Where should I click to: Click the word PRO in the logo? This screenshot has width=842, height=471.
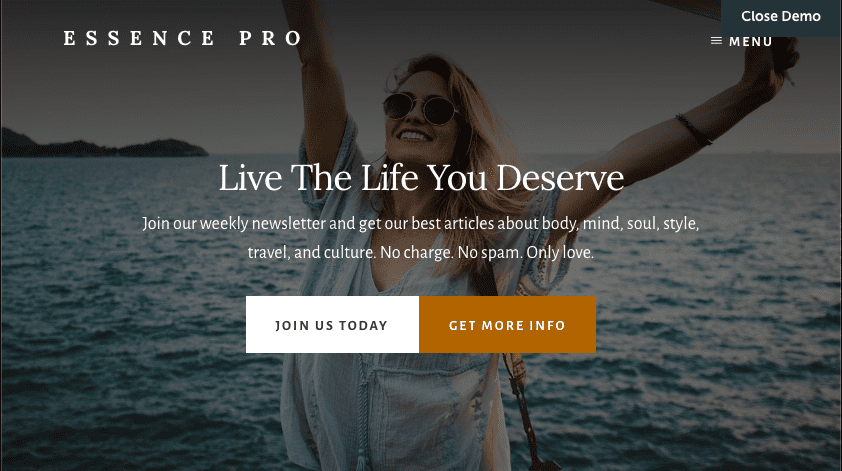click(x=271, y=38)
